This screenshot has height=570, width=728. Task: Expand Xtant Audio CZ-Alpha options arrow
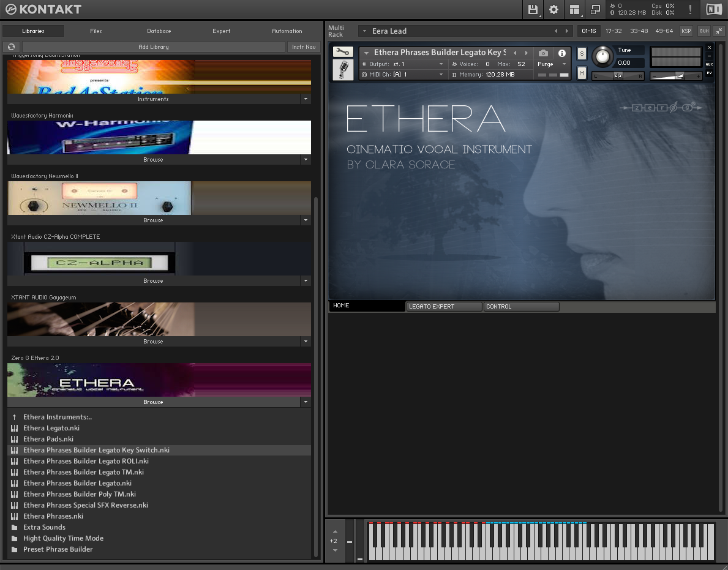point(306,281)
